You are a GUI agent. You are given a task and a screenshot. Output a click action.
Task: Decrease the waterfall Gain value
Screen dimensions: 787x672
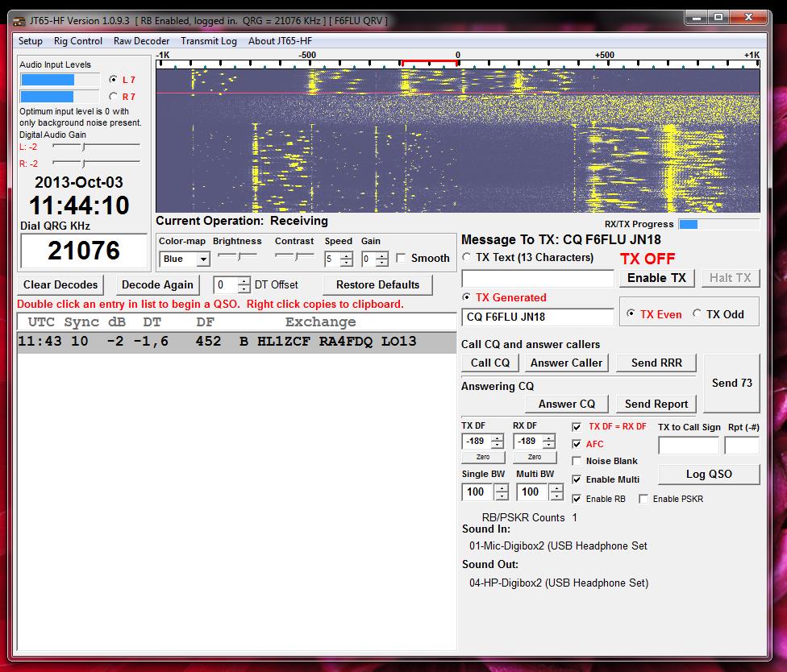point(382,263)
